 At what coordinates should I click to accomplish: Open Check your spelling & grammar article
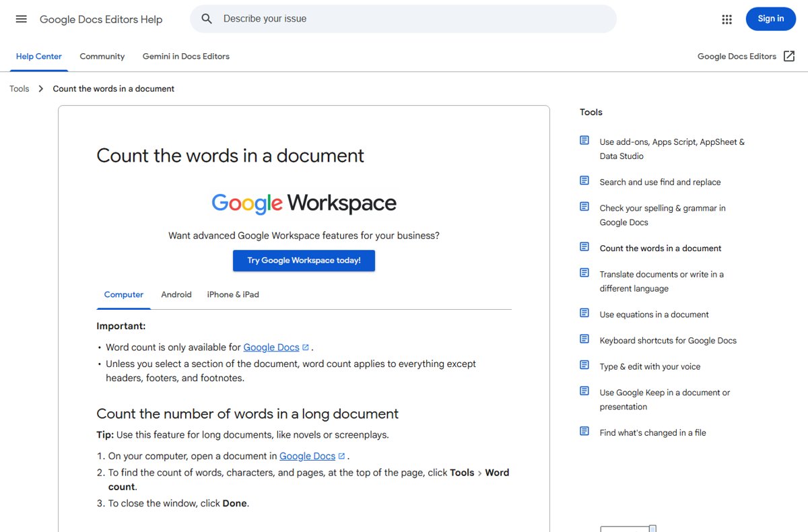click(663, 215)
